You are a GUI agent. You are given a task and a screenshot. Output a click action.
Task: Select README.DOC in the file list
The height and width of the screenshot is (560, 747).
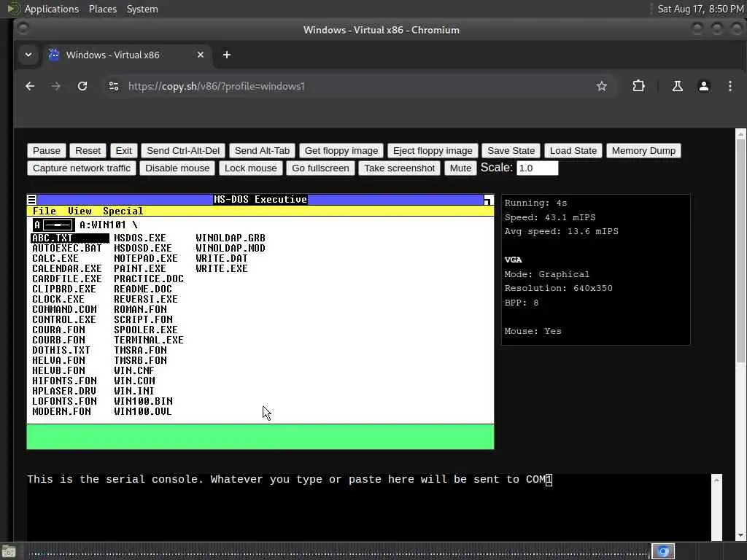[143, 289]
